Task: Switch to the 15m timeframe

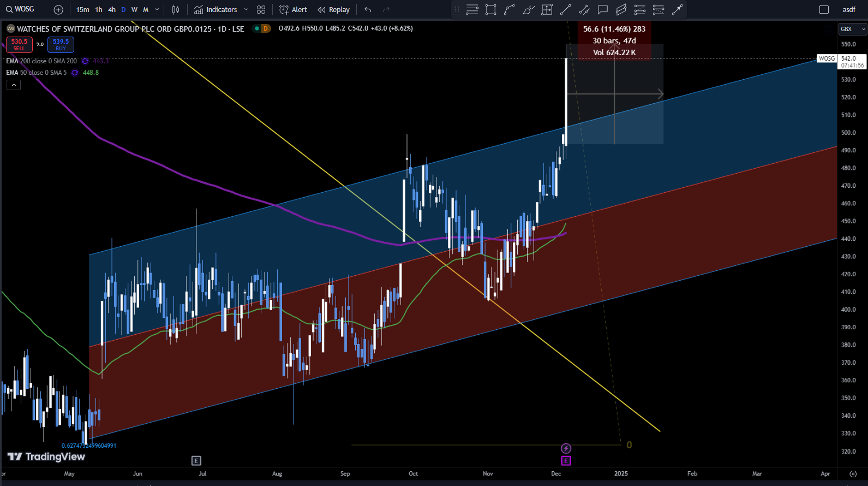Action: [83, 10]
